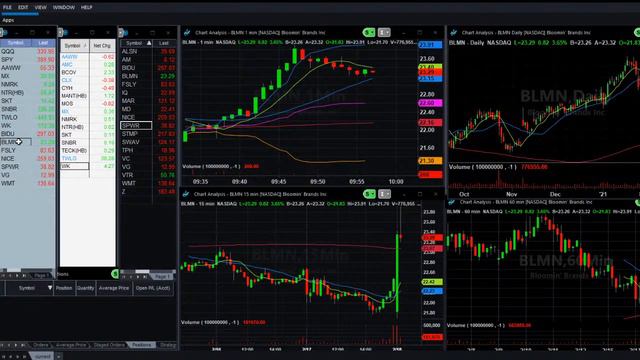Select MANT(HB) in the white watchlist
The height and width of the screenshot is (360, 640).
pyautogui.click(x=74, y=96)
